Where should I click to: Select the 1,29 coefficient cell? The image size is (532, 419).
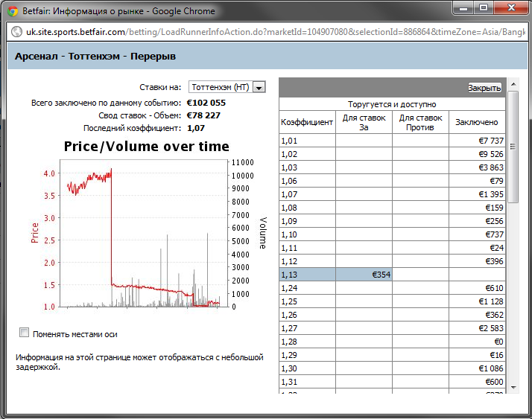pyautogui.click(x=308, y=354)
